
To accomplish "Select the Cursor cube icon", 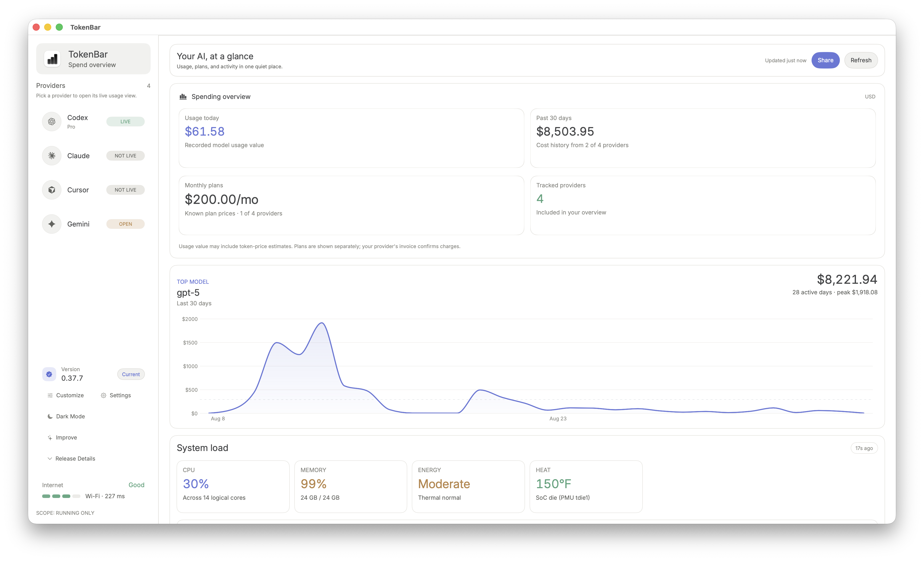I will coord(52,190).
